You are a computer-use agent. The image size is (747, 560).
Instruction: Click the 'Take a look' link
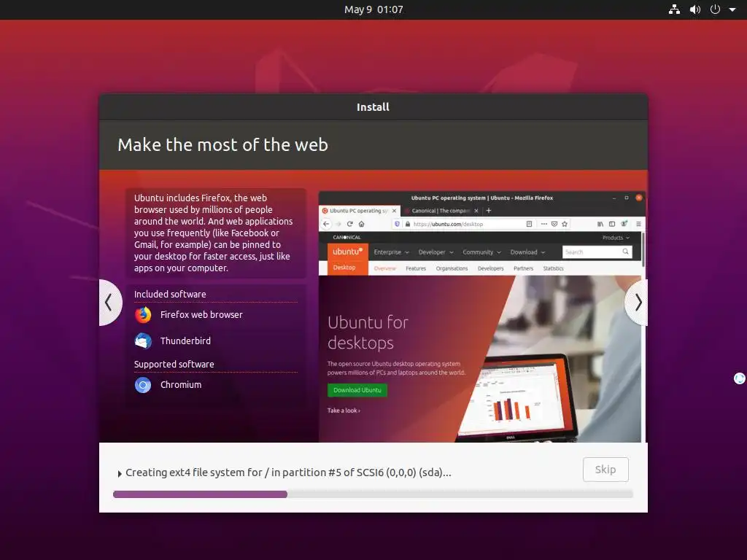point(344,411)
